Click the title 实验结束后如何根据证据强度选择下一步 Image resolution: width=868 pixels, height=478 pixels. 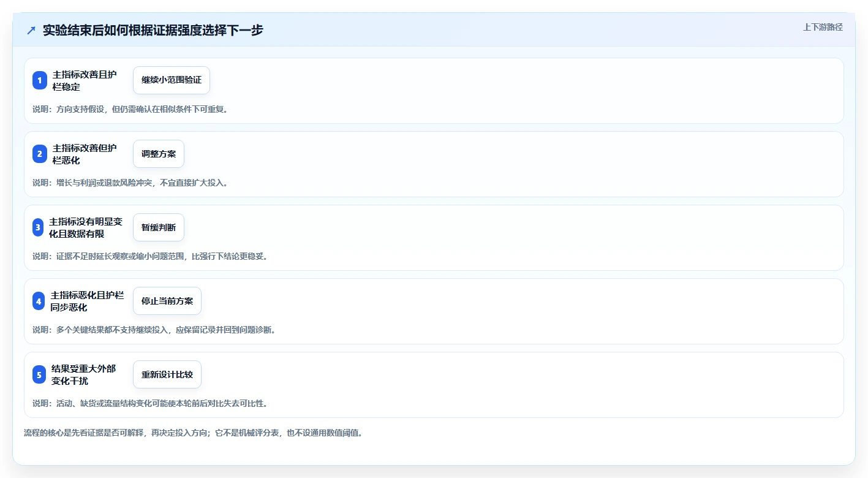pyautogui.click(x=153, y=30)
